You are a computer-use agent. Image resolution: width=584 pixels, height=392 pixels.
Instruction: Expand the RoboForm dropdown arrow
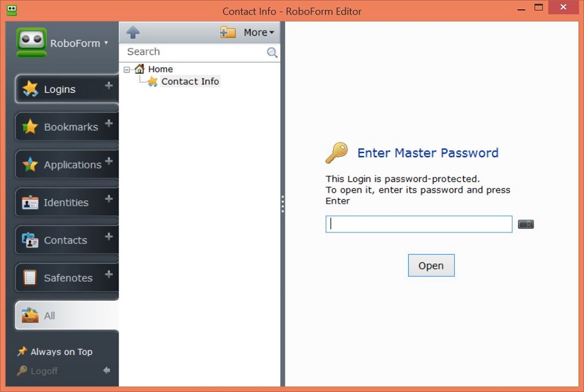coord(106,43)
